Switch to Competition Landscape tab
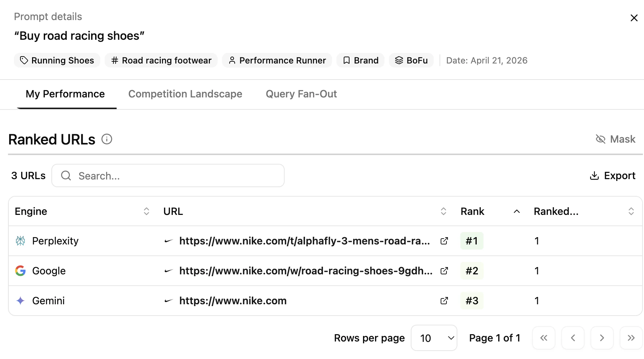The image size is (644, 359). (x=185, y=94)
